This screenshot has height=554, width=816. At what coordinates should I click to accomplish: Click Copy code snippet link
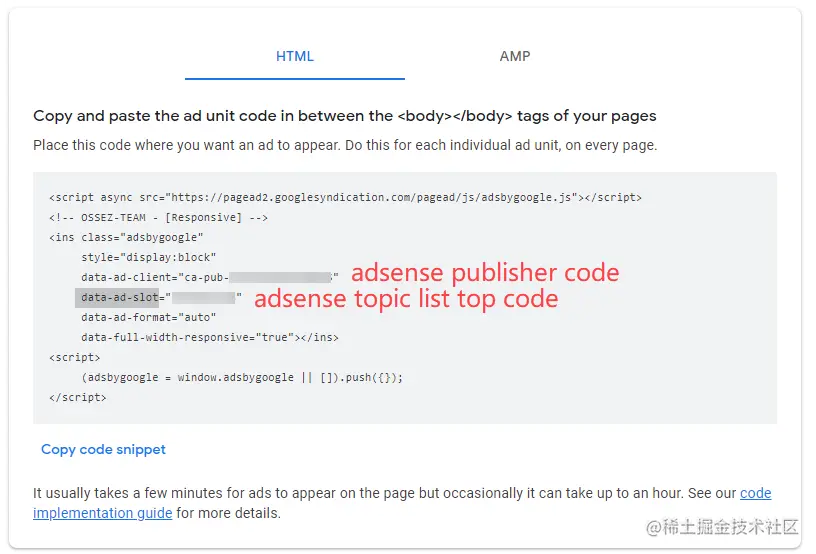tap(103, 449)
